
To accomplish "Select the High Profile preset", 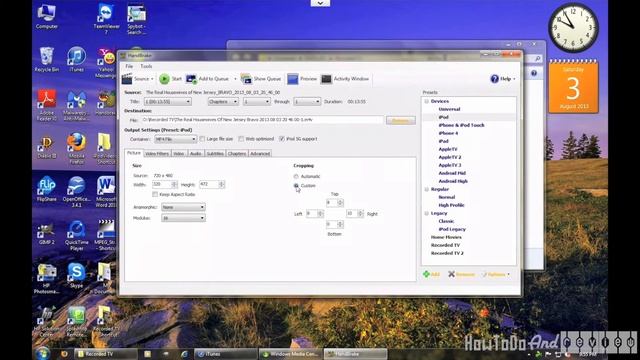I will [x=451, y=205].
